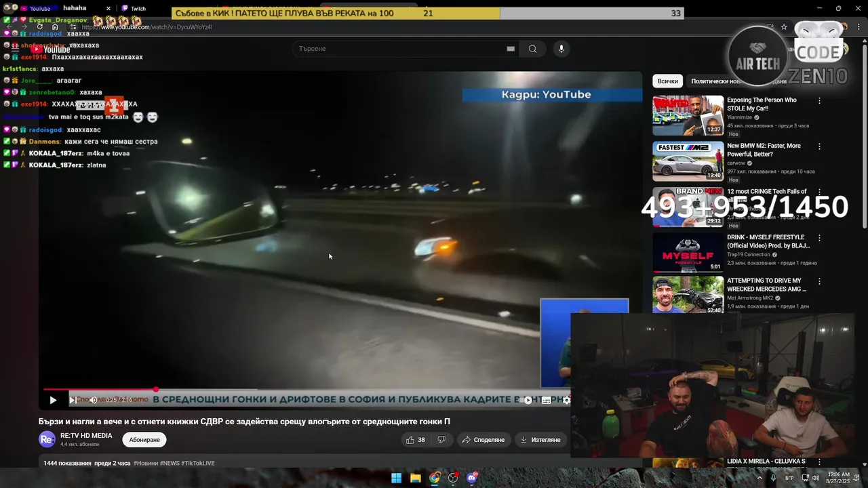
Task: Dislike the video
Action: pos(441,440)
